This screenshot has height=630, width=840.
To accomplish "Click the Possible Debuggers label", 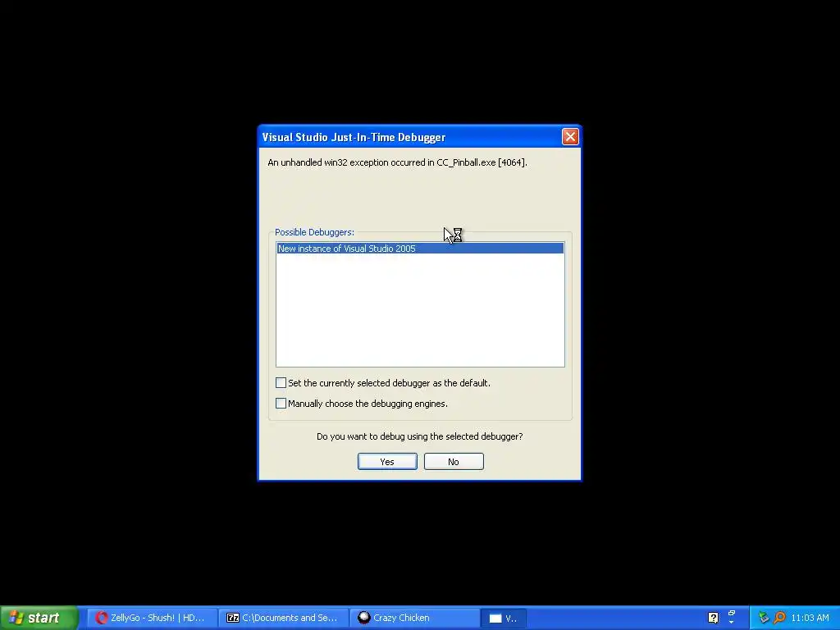I will click(314, 232).
